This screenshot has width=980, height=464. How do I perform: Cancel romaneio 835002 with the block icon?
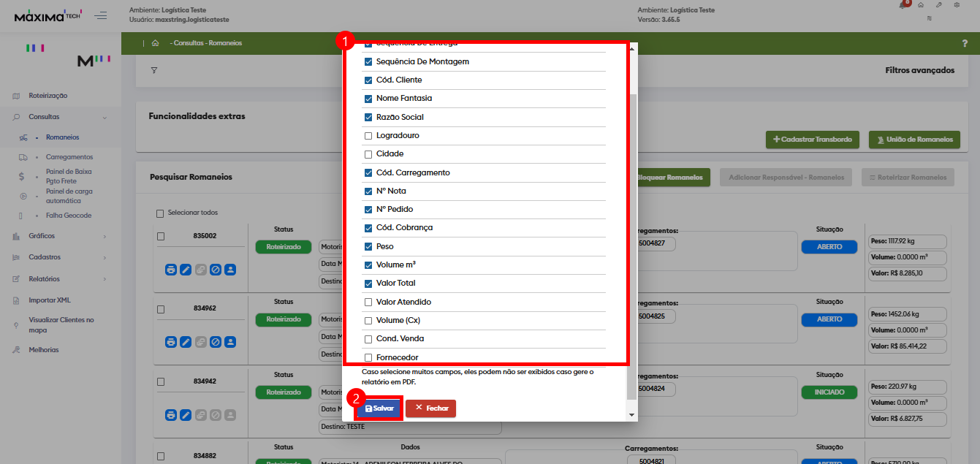click(215, 270)
